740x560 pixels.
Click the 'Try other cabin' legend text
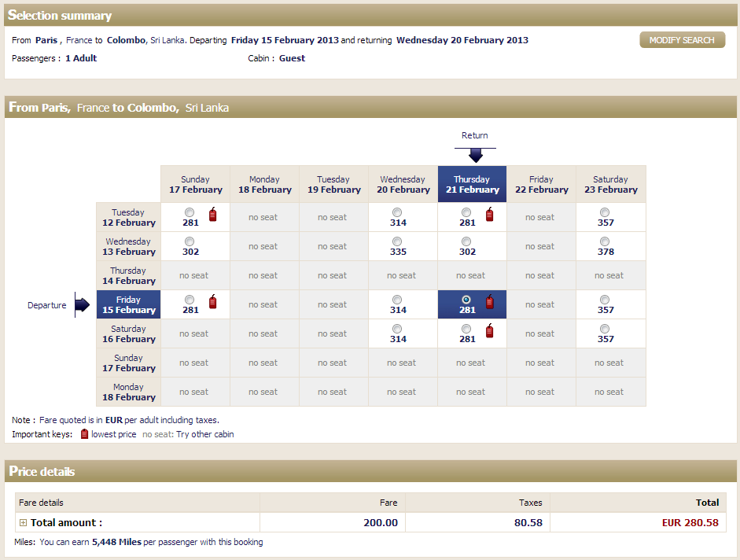point(204,434)
